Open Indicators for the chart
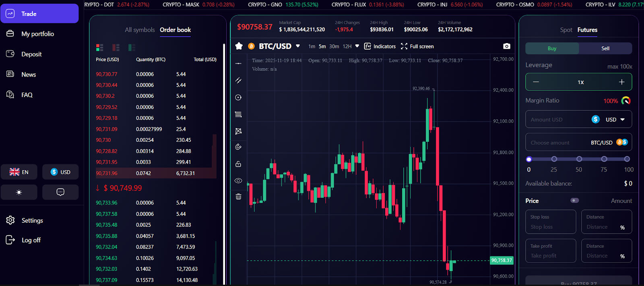Viewport: 644px width, 286px height. coord(380,46)
